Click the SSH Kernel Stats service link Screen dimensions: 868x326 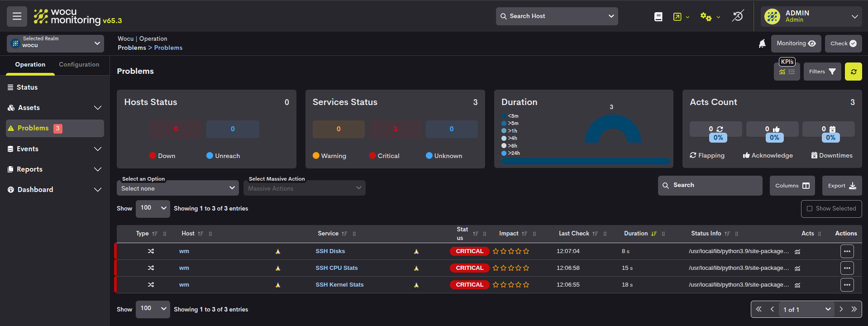click(339, 285)
